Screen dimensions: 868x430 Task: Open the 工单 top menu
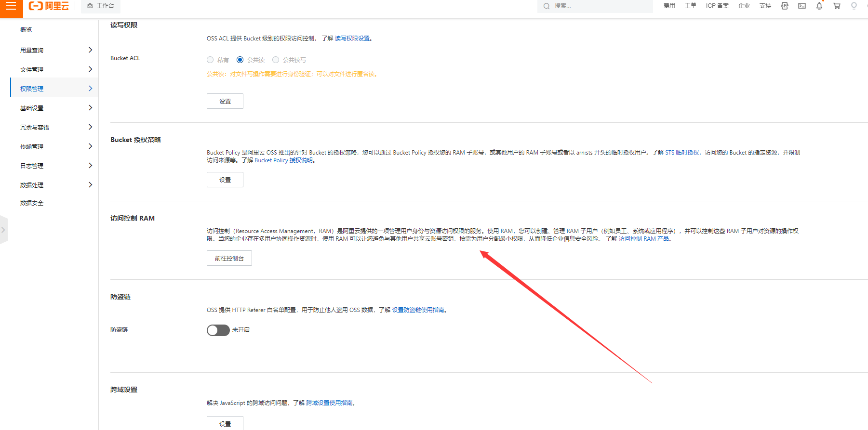(x=690, y=6)
